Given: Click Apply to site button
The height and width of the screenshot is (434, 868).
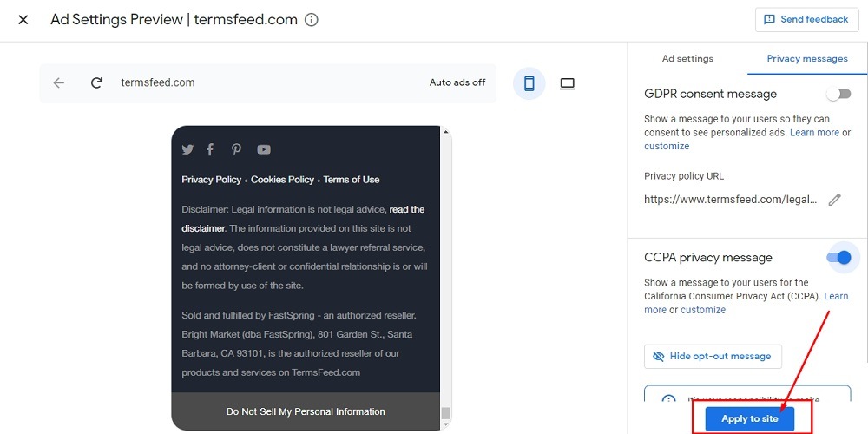Looking at the screenshot, I should point(750,419).
